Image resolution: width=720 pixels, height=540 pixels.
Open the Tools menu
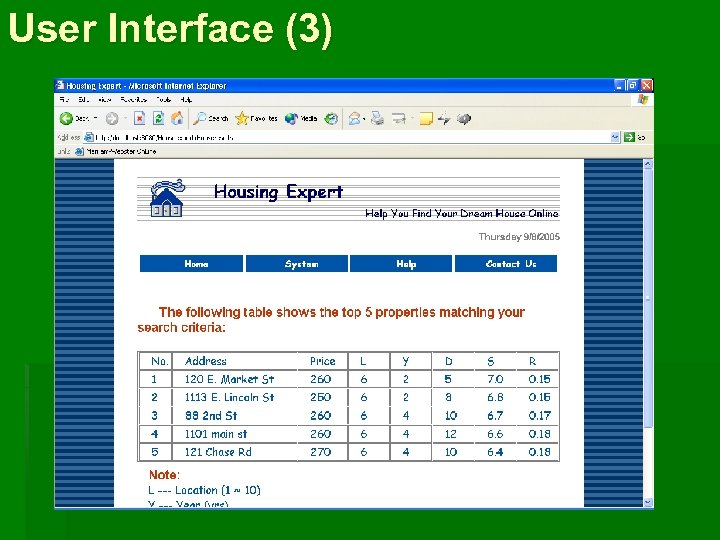pos(163,100)
